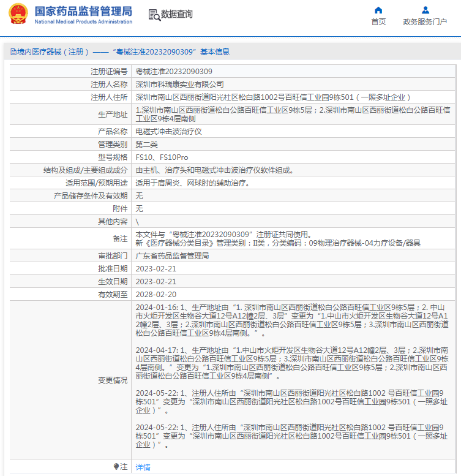This screenshot has height=476, width=461.
Task: Click the national emblem logo
Action: [x=18, y=13]
